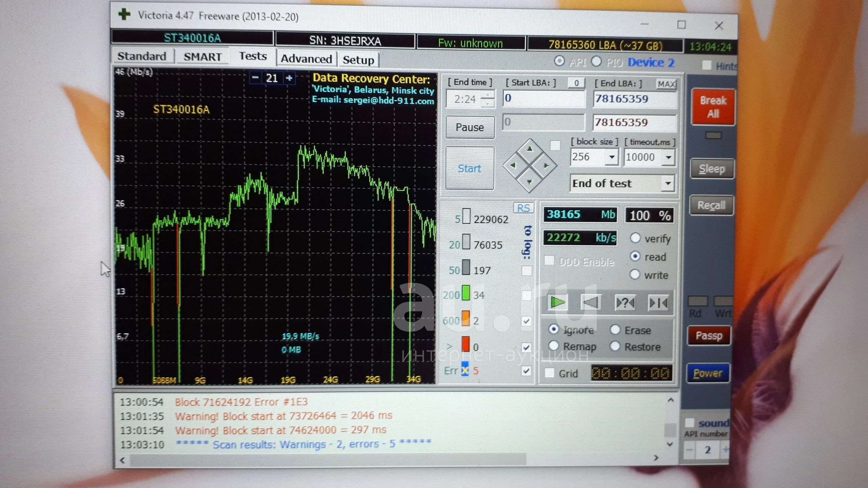868x488 pixels.
Task: Click the down arrow on the diamond pad
Action: pyautogui.click(x=529, y=182)
